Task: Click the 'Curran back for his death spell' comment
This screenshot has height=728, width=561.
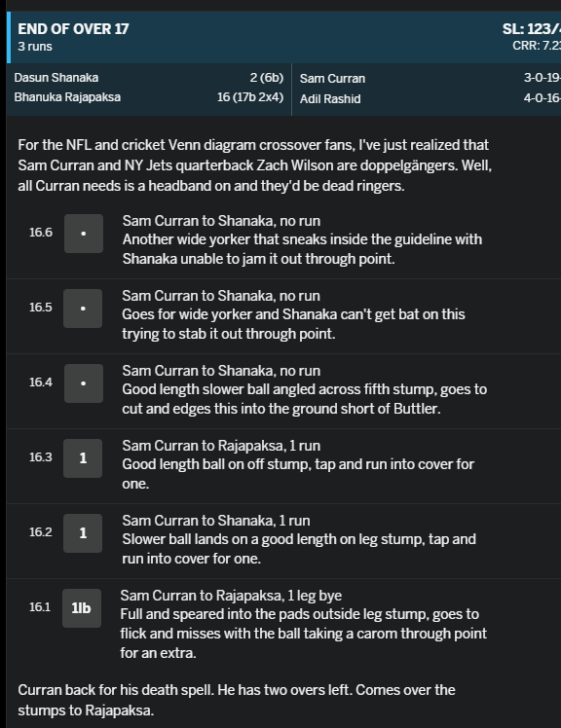Action: tap(236, 700)
